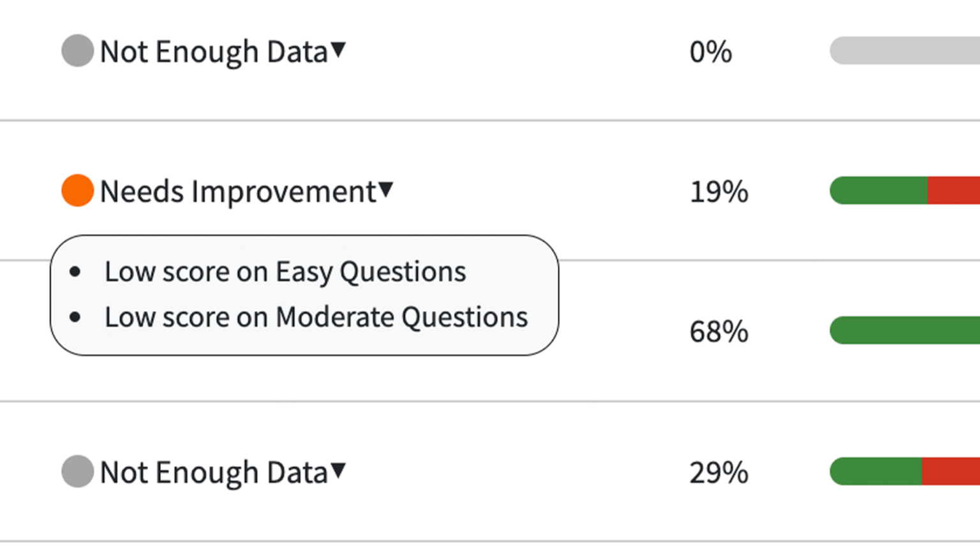Image resolution: width=980 pixels, height=551 pixels.
Task: Expand the Needs Improvement status dropdown
Action: coord(386,189)
